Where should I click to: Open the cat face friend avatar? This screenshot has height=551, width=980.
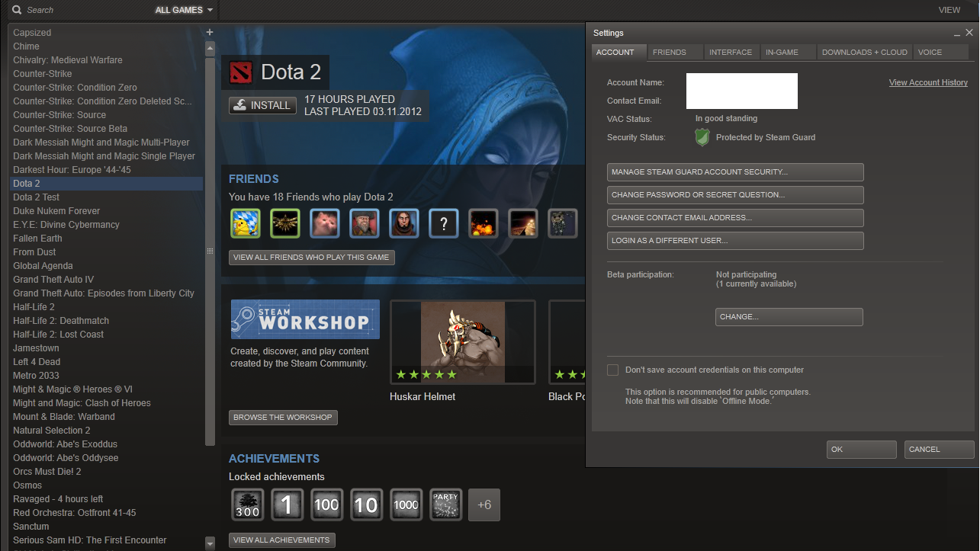[x=324, y=224]
